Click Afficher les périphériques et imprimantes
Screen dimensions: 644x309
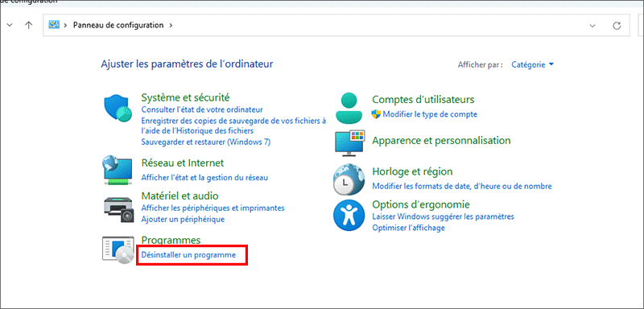click(x=213, y=208)
